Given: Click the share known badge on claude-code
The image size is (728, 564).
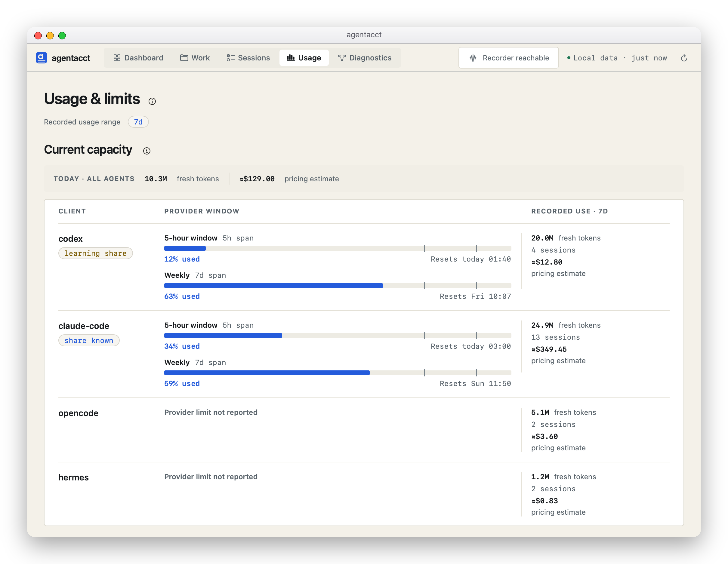Looking at the screenshot, I should coord(89,340).
